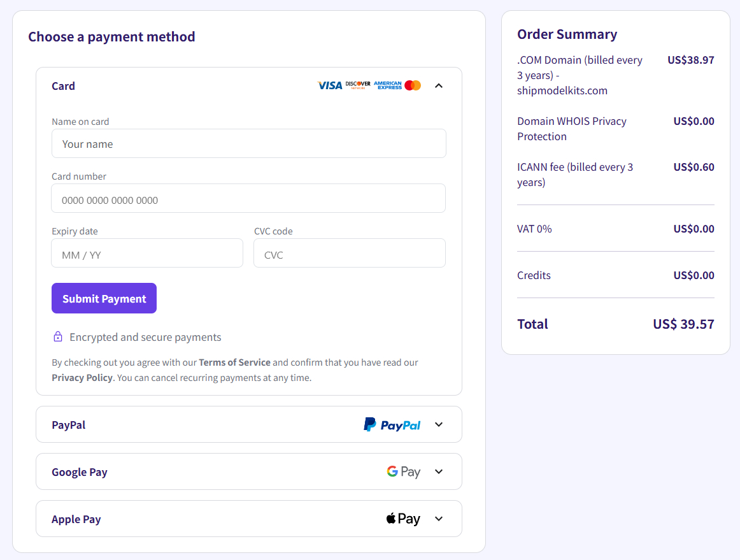Select the Google Pay payment option label

coord(80,472)
